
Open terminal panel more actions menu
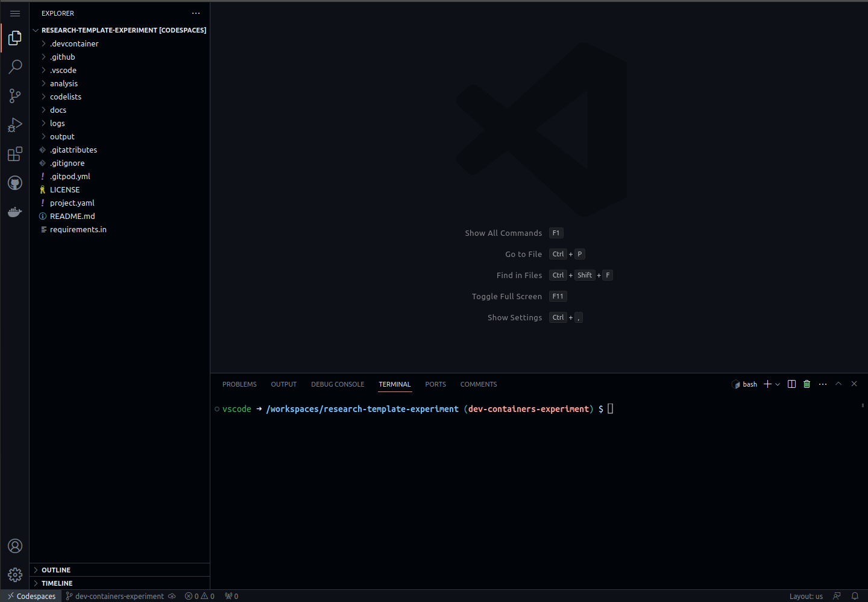(823, 384)
